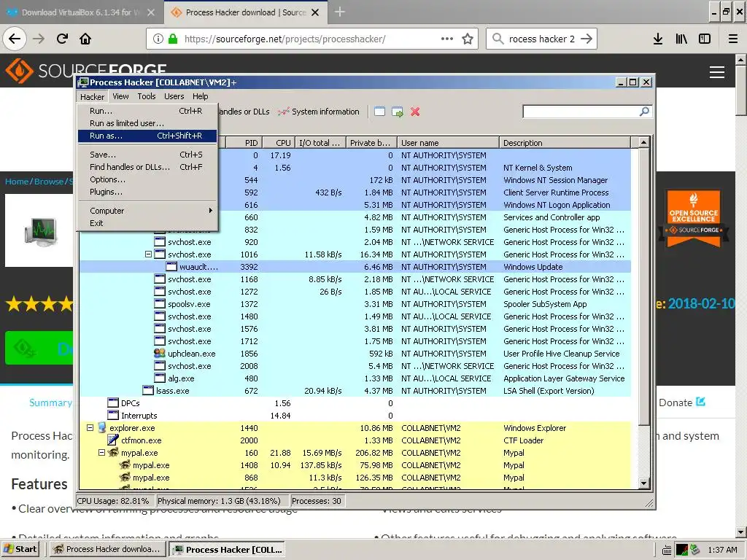Choose Run as... from Hacker menu

pyautogui.click(x=147, y=136)
